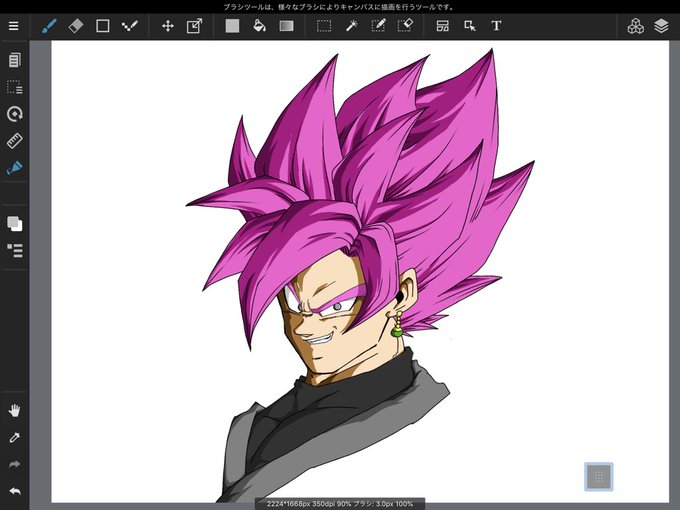
Task: Select the rectangle Shape tool
Action: pos(103,26)
